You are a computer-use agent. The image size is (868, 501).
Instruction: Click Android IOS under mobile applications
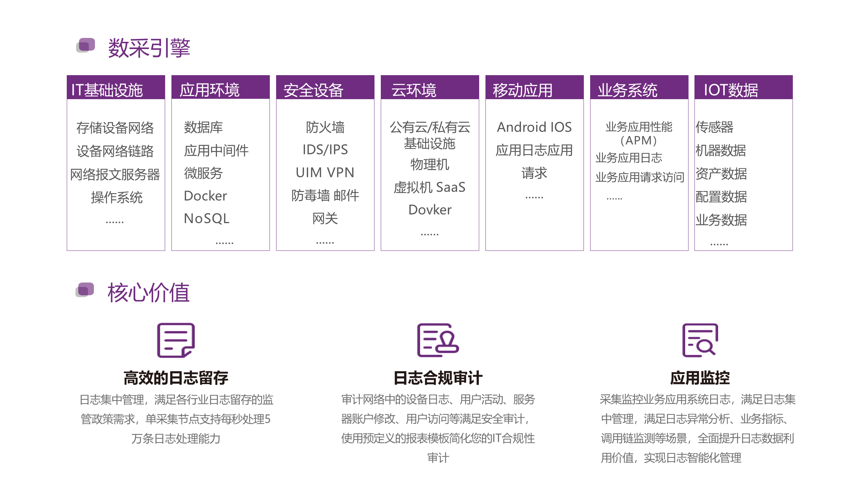534,127
